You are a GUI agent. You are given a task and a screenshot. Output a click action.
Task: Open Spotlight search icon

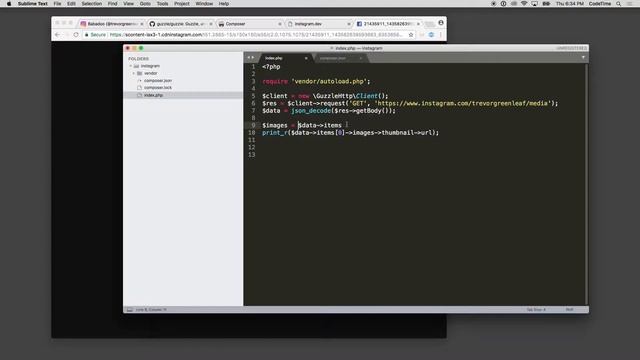tap(619, 4)
